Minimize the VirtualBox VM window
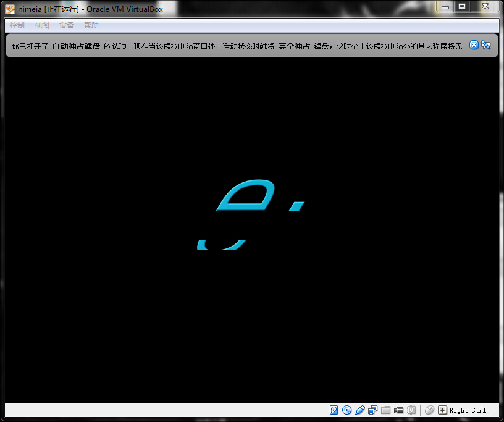 click(445, 7)
